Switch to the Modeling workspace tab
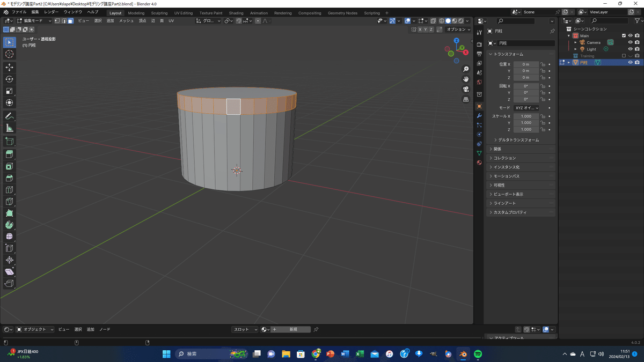 click(x=136, y=13)
